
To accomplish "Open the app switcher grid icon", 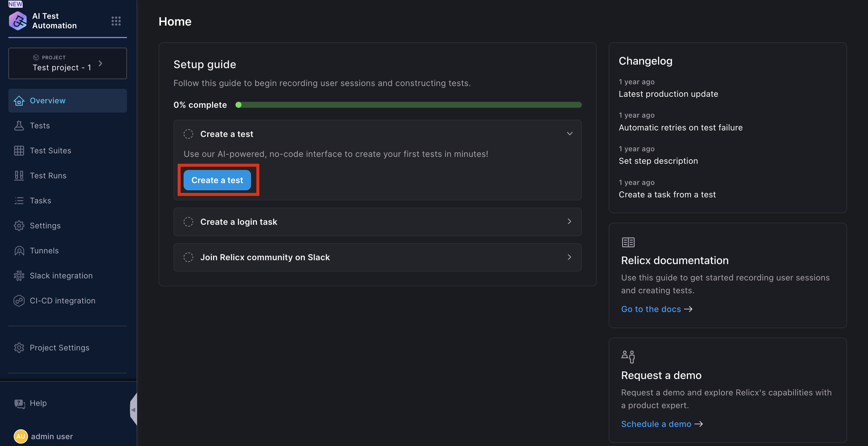I will 116,21.
